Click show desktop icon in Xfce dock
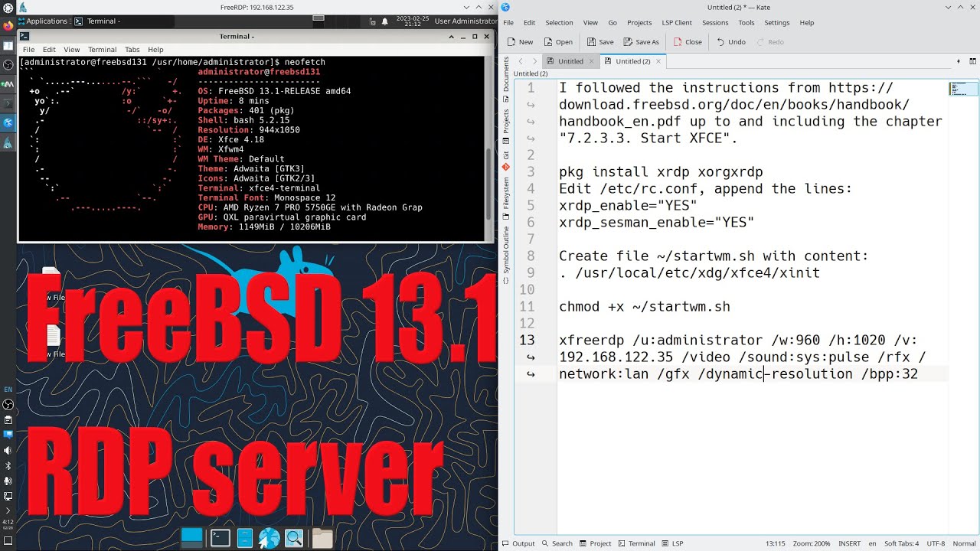This screenshot has height=551, width=980. (x=191, y=538)
